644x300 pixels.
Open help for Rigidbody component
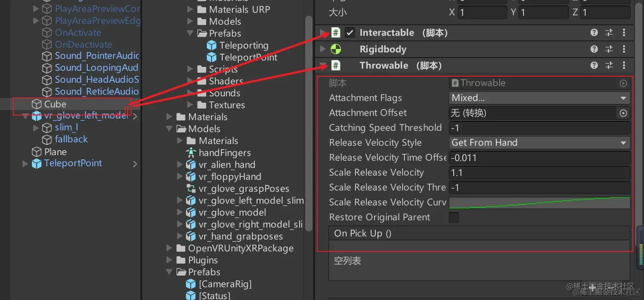[594, 49]
